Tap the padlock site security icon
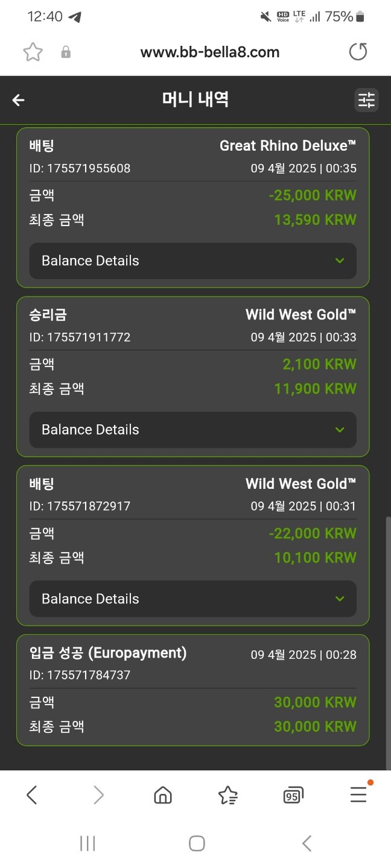Image resolution: width=391 pixels, height=868 pixels. tap(66, 52)
